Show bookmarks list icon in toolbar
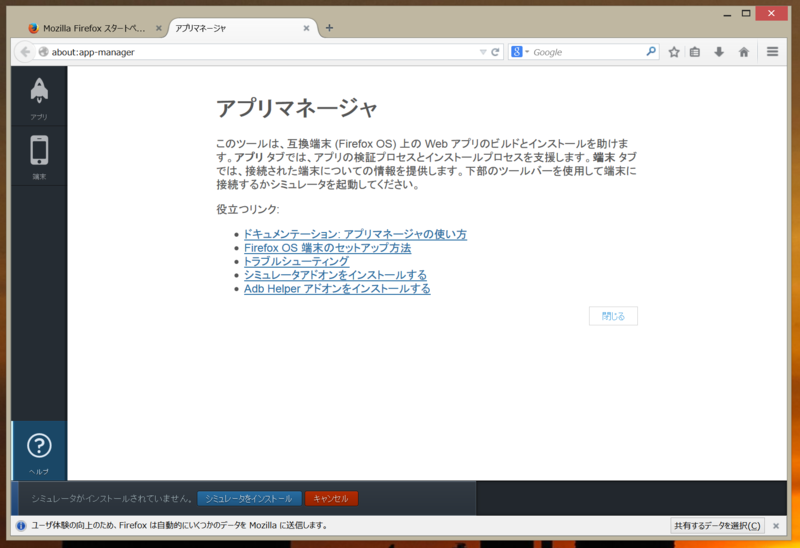The height and width of the screenshot is (548, 800). pos(695,52)
